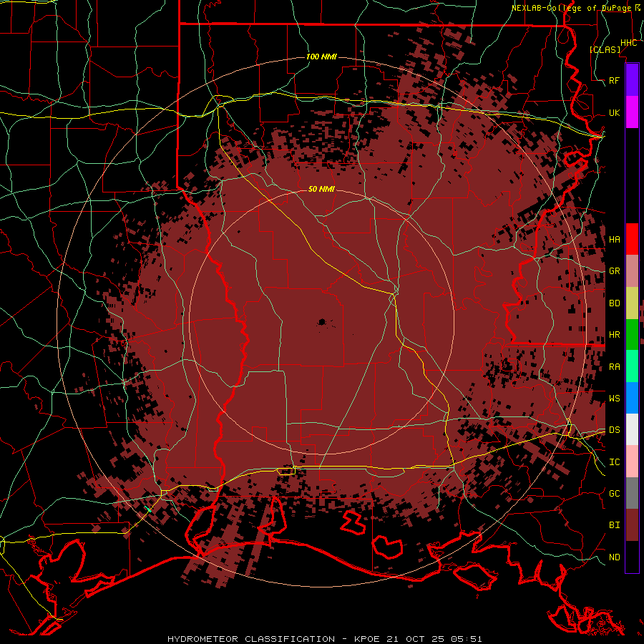The width and height of the screenshot is (644, 644).
Task: Click the "[CLAS]" legend header text
Action: (x=605, y=49)
